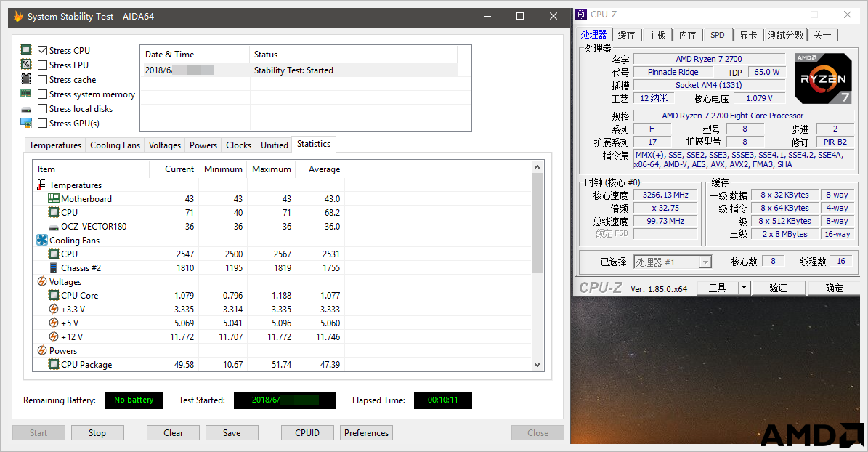Click the percent icon beside Stress FPU
868x452 pixels.
coord(26,64)
